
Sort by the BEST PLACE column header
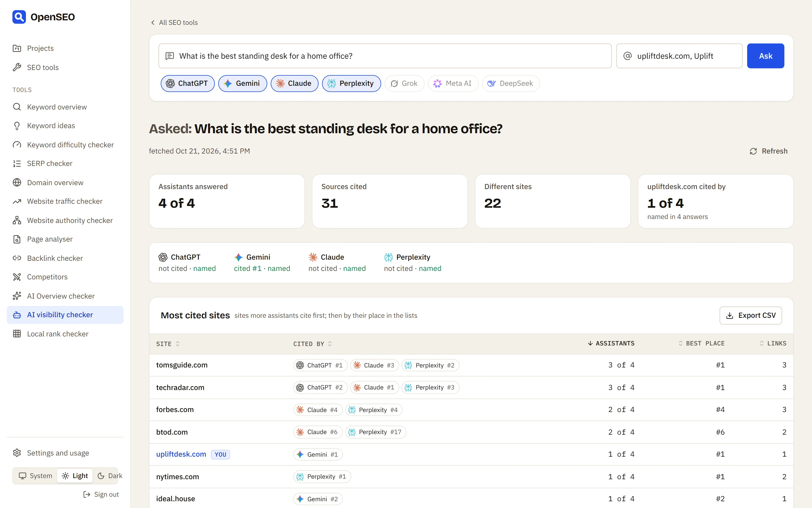[701, 343]
